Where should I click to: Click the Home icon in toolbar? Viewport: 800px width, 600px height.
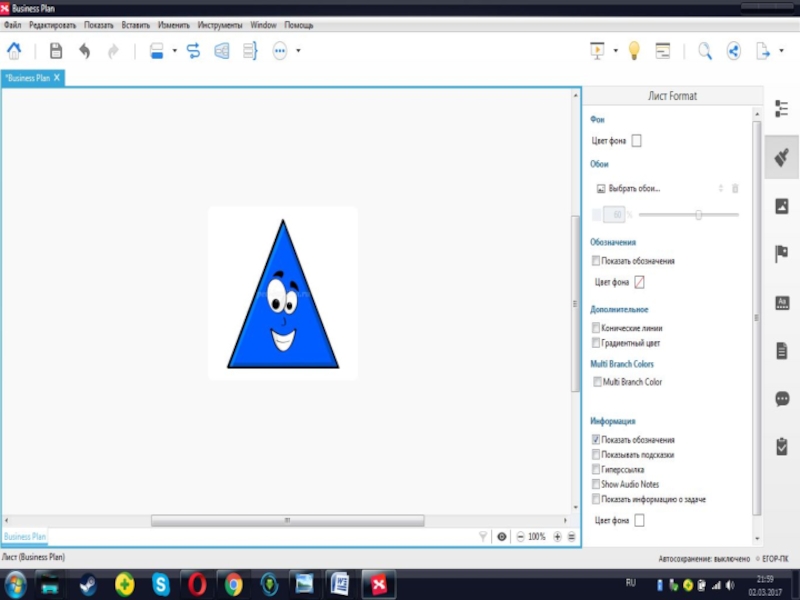pyautogui.click(x=14, y=51)
